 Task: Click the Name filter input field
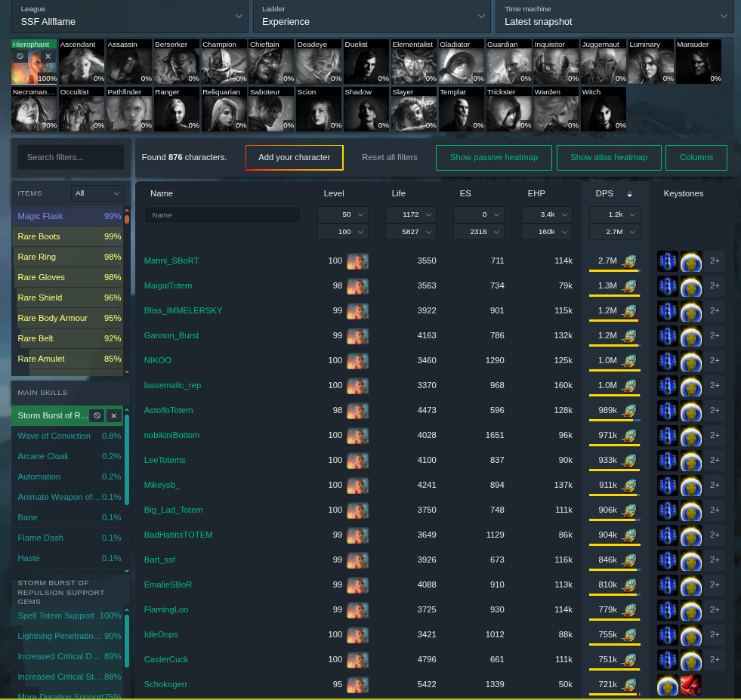point(222,215)
